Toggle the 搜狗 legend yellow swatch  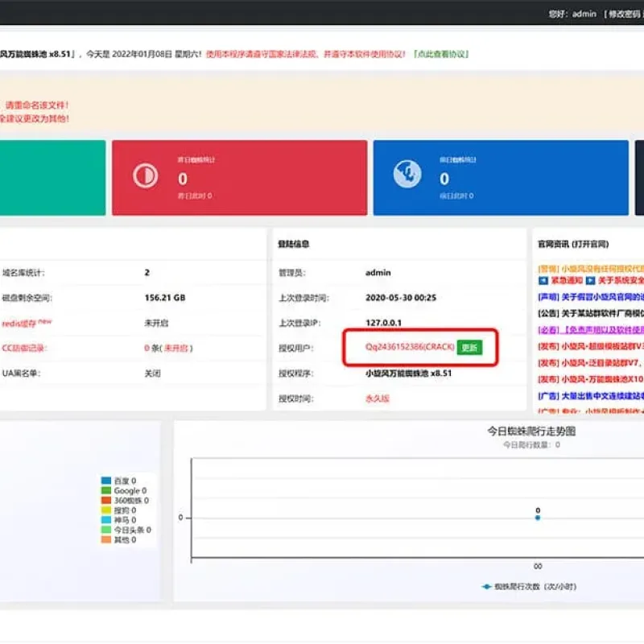coord(106,510)
